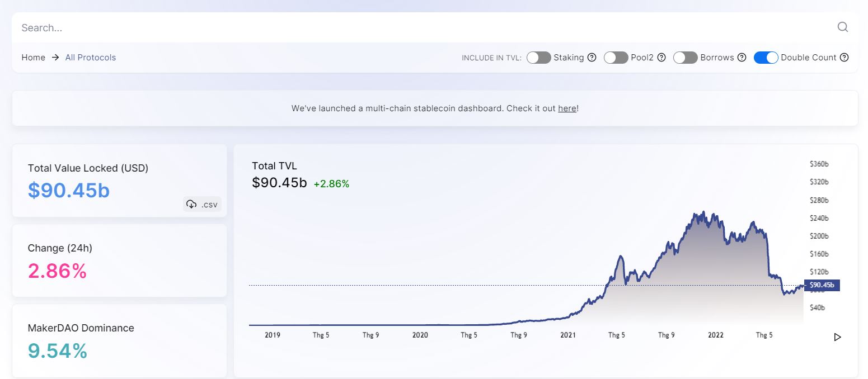Image resolution: width=868 pixels, height=379 pixels.
Task: Click the search magnifier icon
Action: pos(842,27)
